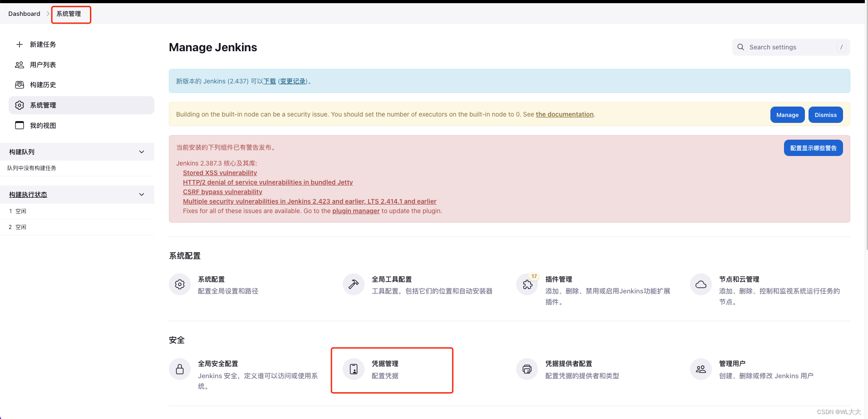Click the hammer icon for 全局工具配置
The image size is (868, 419).
click(x=354, y=284)
